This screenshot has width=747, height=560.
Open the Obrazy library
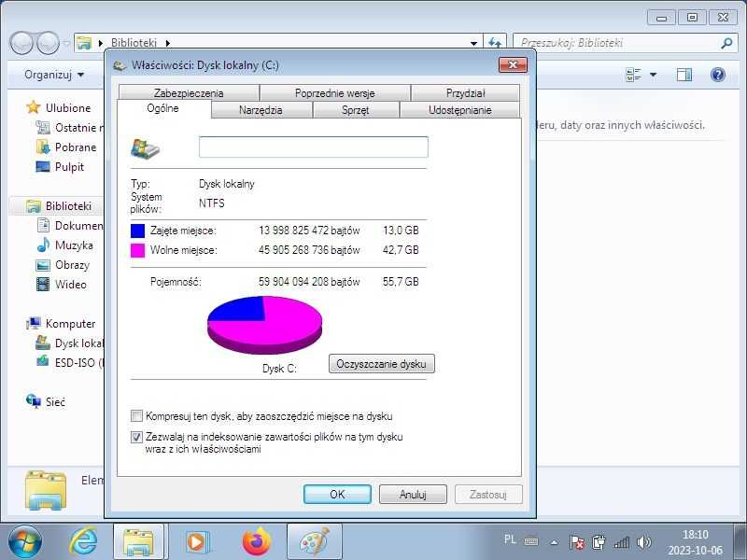point(63,265)
